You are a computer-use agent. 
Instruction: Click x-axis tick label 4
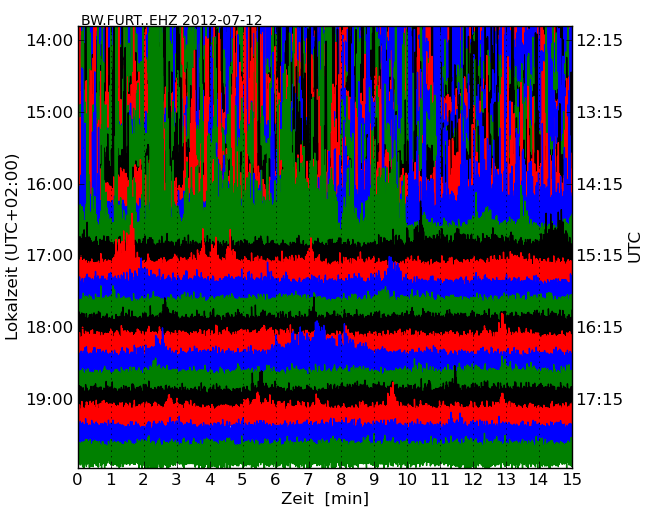210,479
